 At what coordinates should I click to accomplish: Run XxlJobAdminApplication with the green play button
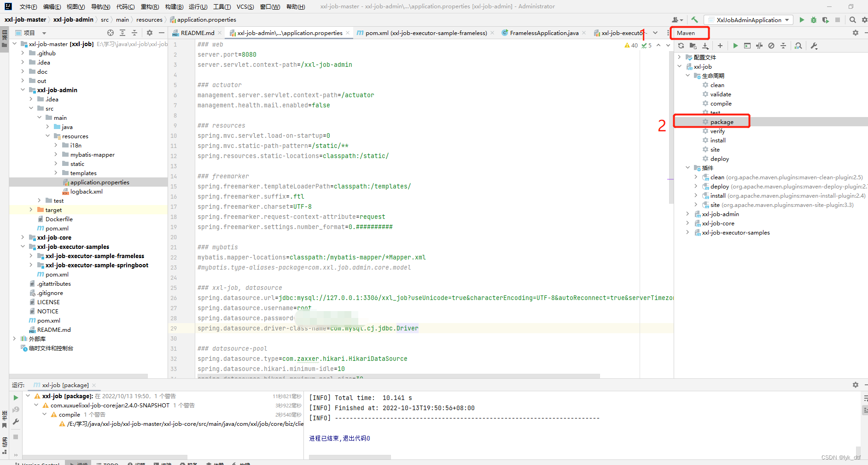pos(802,20)
